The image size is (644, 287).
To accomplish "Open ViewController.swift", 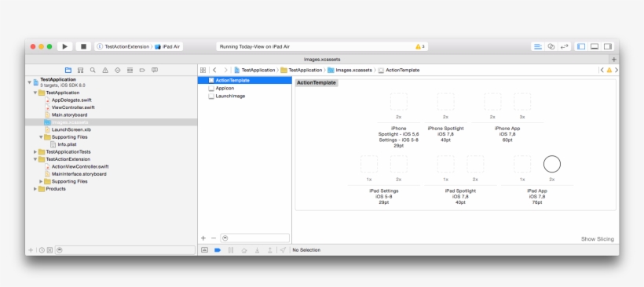I will 73,107.
